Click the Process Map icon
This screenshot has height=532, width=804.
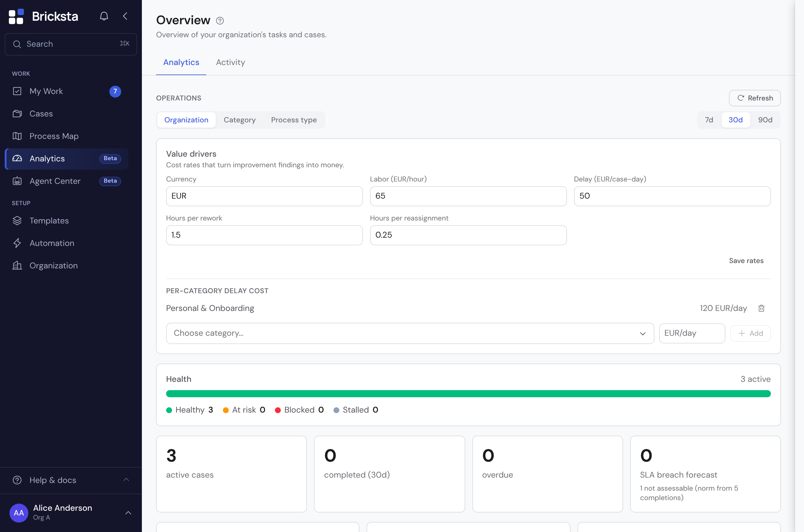pyautogui.click(x=17, y=136)
